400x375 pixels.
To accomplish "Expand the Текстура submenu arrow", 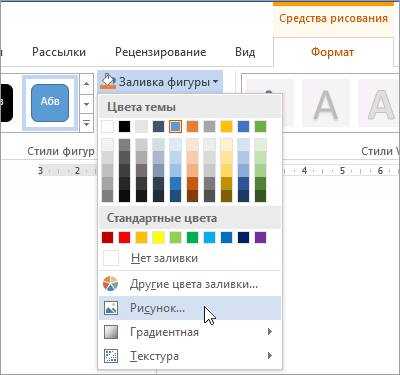I will (269, 356).
